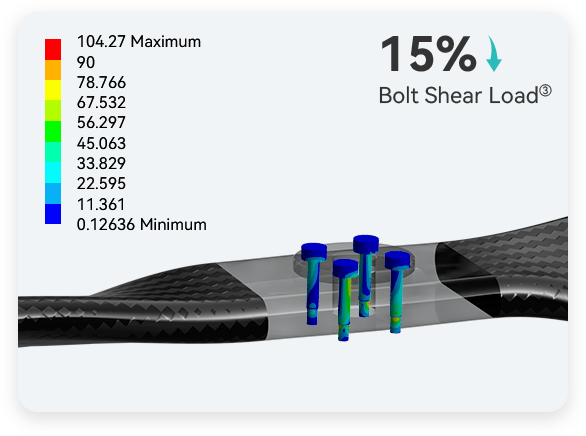Screen dimensions: 586x436
Task: Click the 104.27 Maximum legend label
Action: point(139,41)
